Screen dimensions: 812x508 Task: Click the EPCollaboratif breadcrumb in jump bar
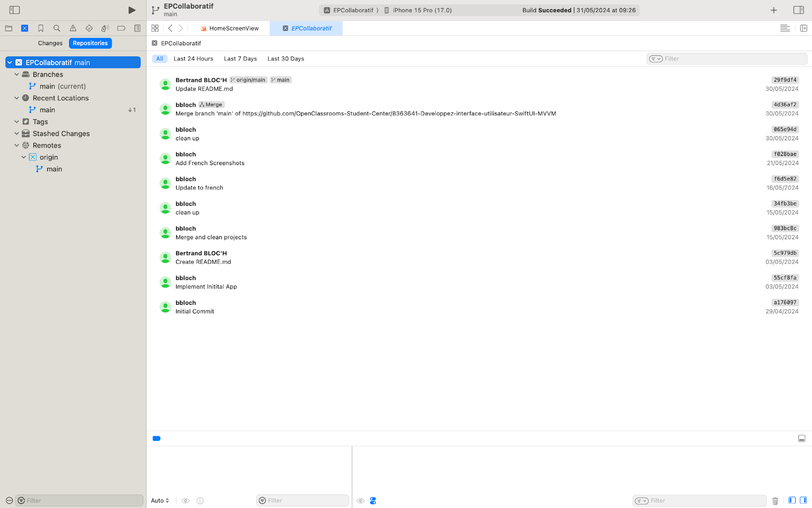[176, 43]
